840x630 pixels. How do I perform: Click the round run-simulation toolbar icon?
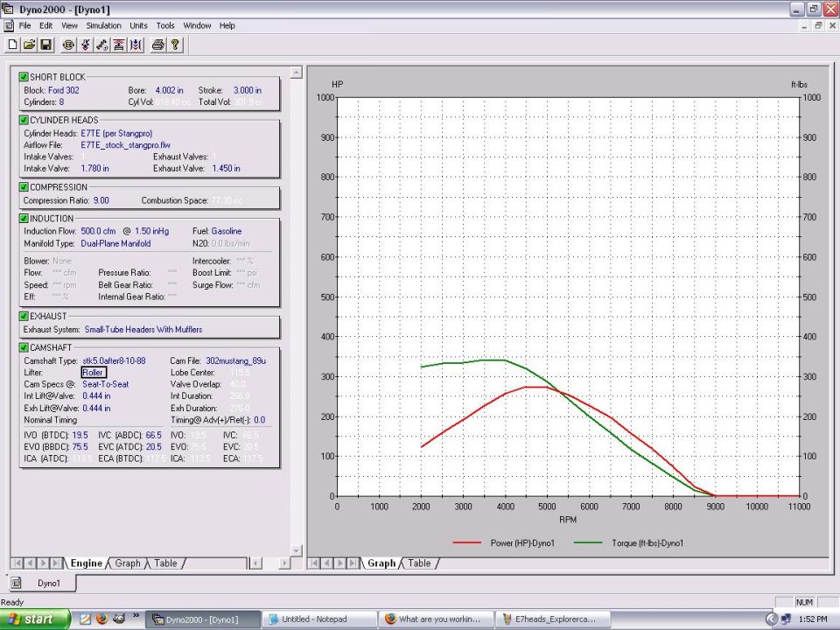point(68,45)
